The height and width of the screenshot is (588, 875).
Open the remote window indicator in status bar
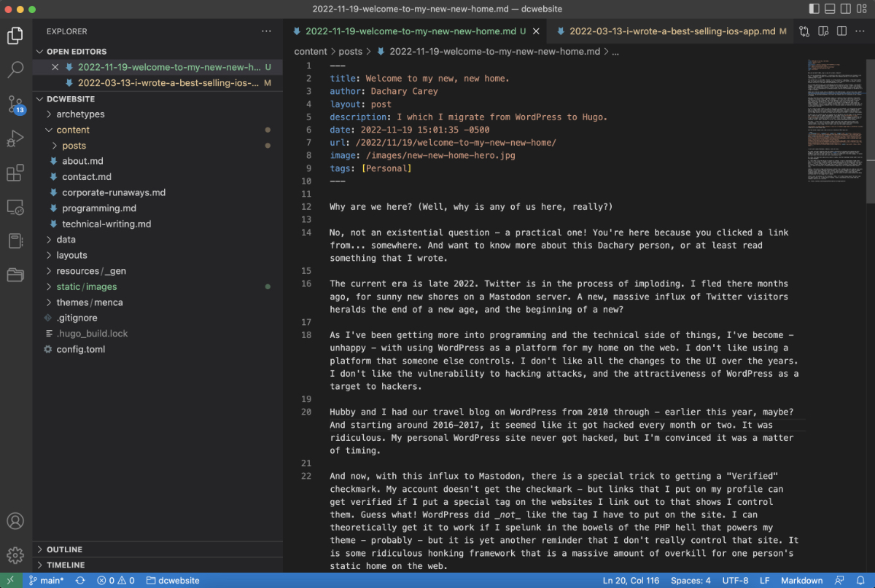tap(10, 581)
